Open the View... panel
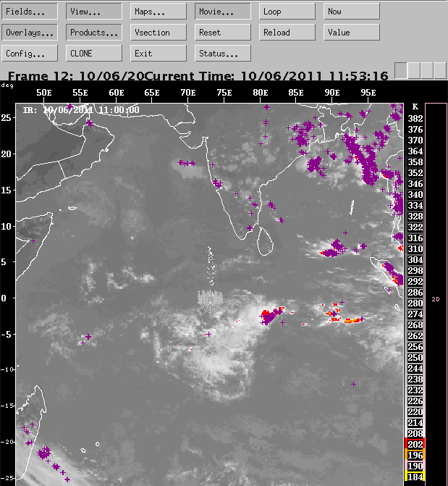448x486 pixels. [x=94, y=12]
